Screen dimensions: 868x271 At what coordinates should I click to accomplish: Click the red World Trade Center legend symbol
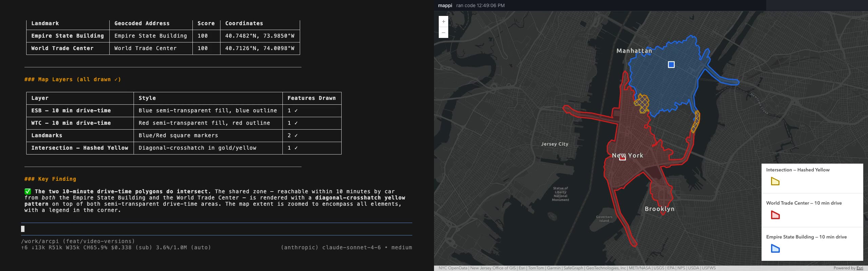click(x=775, y=215)
